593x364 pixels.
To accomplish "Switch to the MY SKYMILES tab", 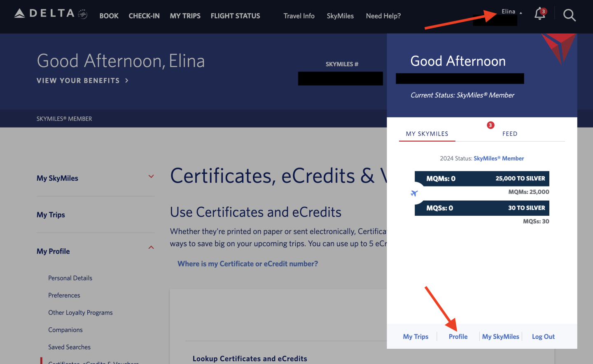I will pyautogui.click(x=427, y=134).
